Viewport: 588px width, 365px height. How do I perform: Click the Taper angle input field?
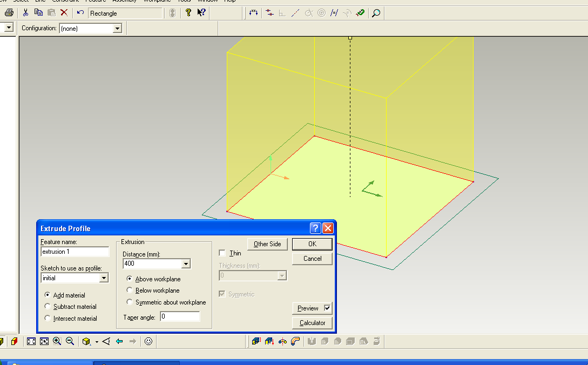click(x=180, y=316)
